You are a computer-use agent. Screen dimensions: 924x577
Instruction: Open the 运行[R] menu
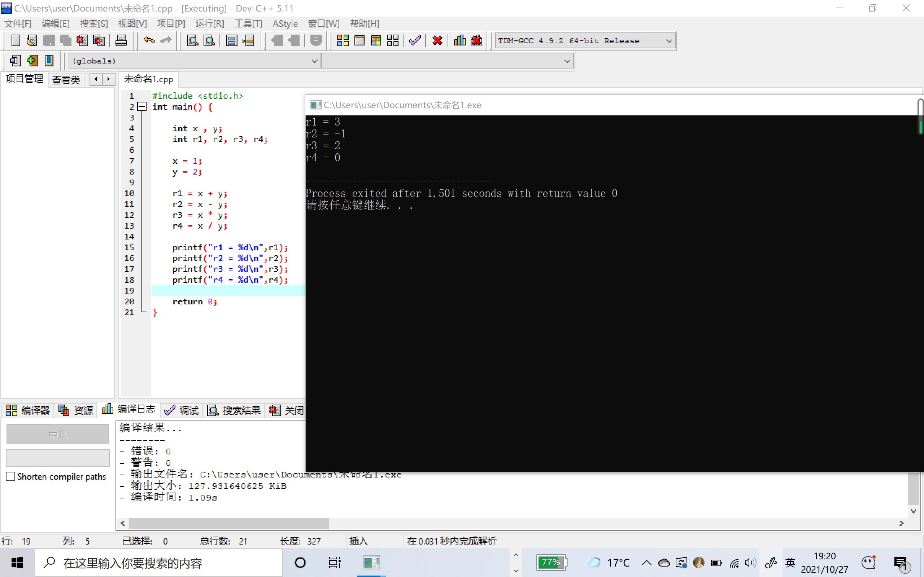tap(209, 24)
